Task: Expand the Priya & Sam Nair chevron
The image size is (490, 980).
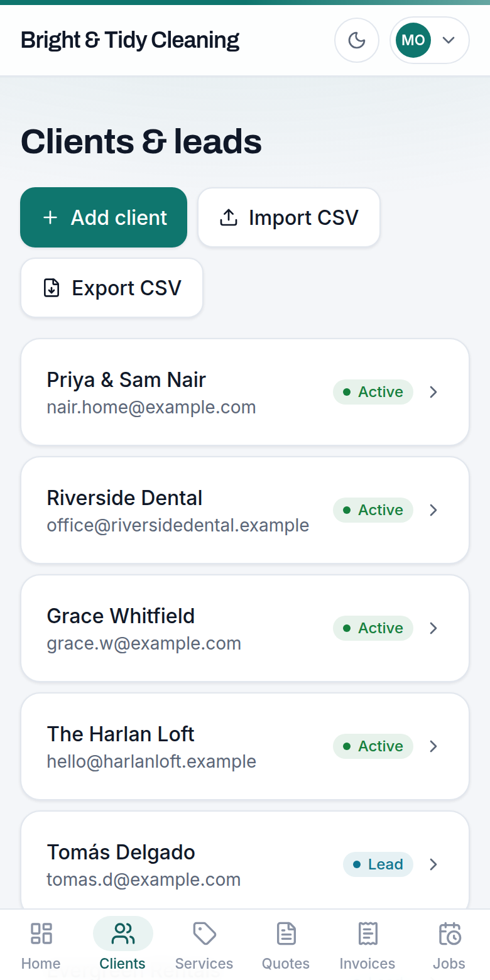Action: (433, 392)
